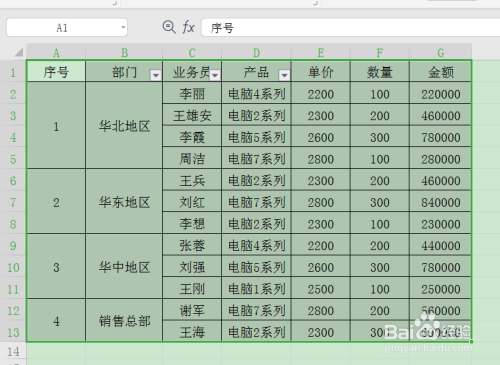This screenshot has height=365, width=500.
Task: Click the merged 序号 cell with value 3
Action: 56,267
